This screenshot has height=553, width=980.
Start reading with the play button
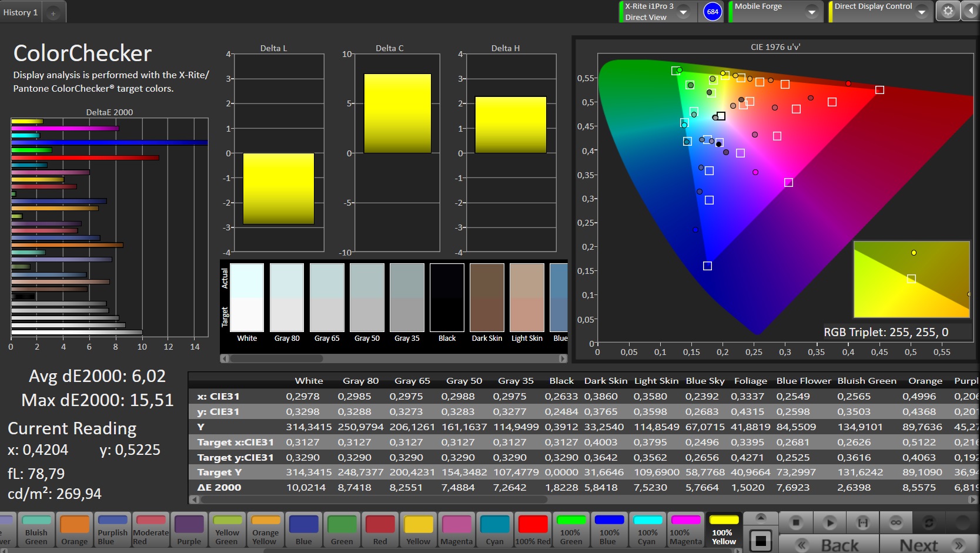pos(829,522)
